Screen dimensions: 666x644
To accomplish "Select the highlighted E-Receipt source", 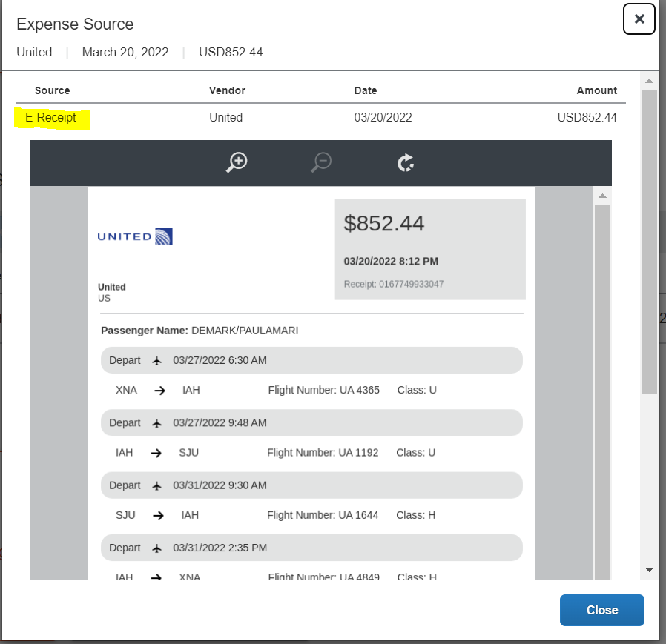I will [x=51, y=118].
